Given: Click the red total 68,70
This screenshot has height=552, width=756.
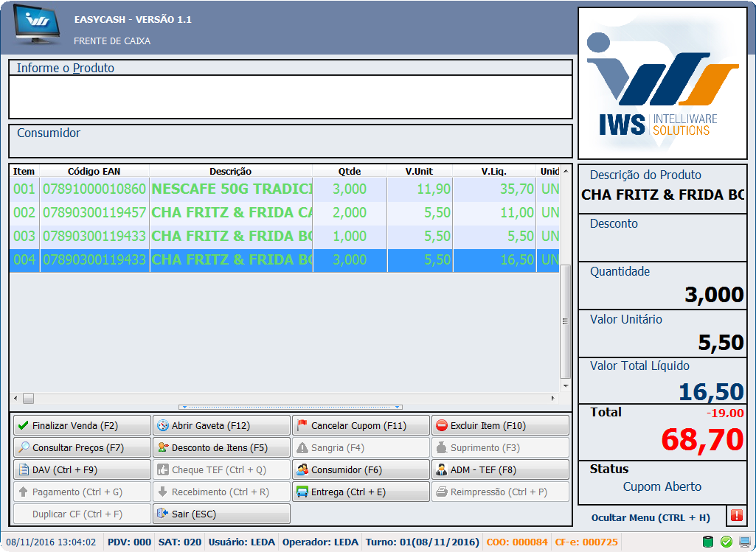Looking at the screenshot, I should tap(702, 439).
